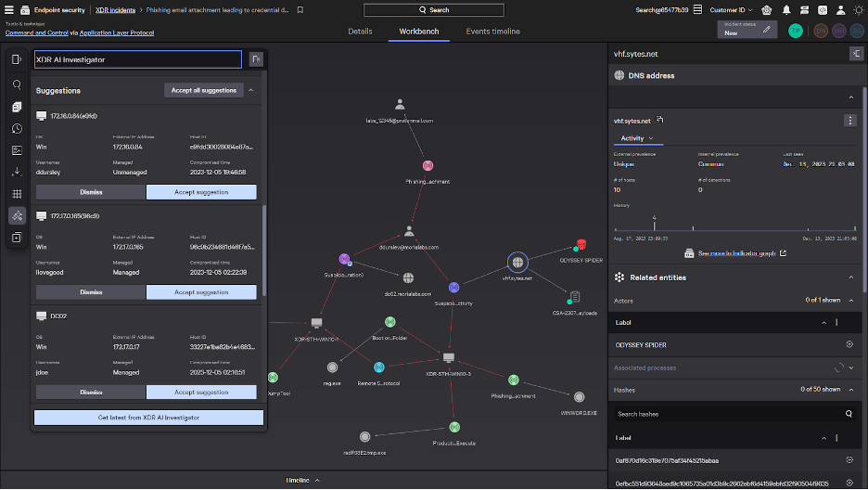Bookmark this incident page

pos(300,10)
